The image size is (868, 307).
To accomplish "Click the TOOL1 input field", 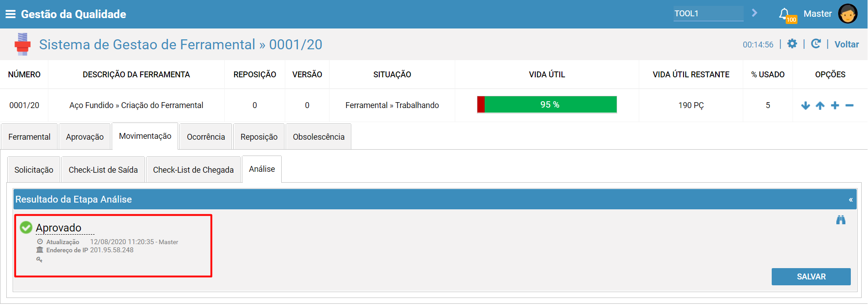I will coord(708,14).
